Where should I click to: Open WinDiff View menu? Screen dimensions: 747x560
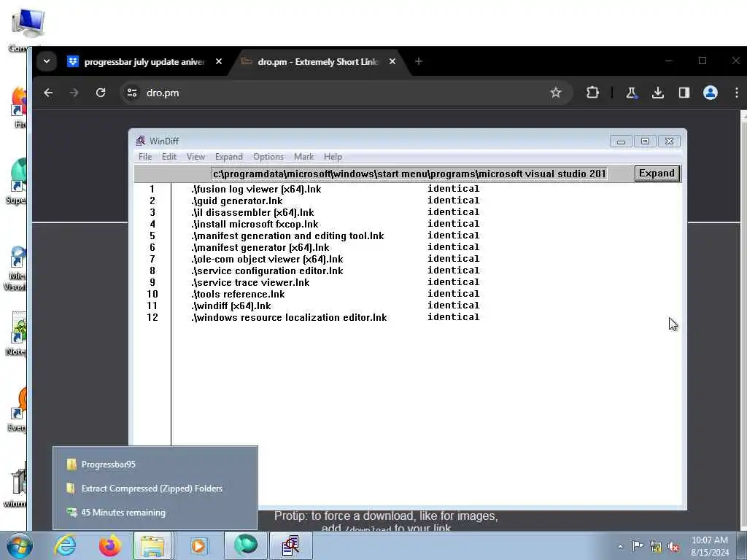(196, 157)
